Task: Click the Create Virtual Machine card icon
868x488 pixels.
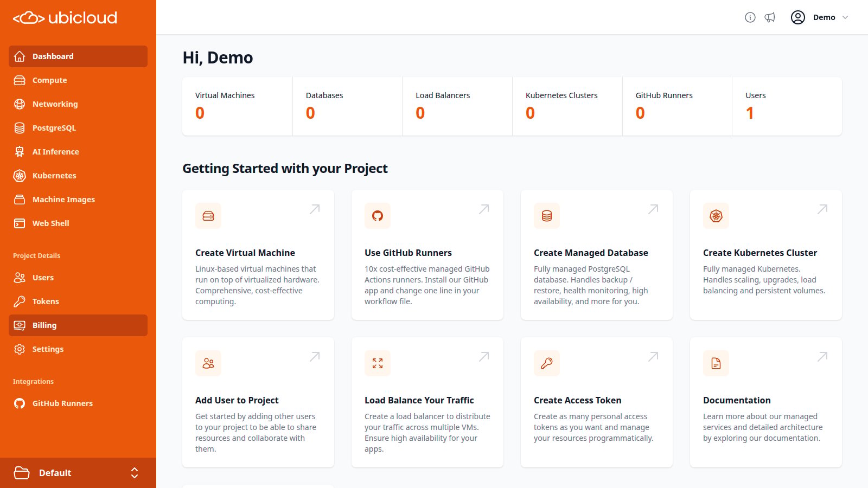Action: [208, 216]
